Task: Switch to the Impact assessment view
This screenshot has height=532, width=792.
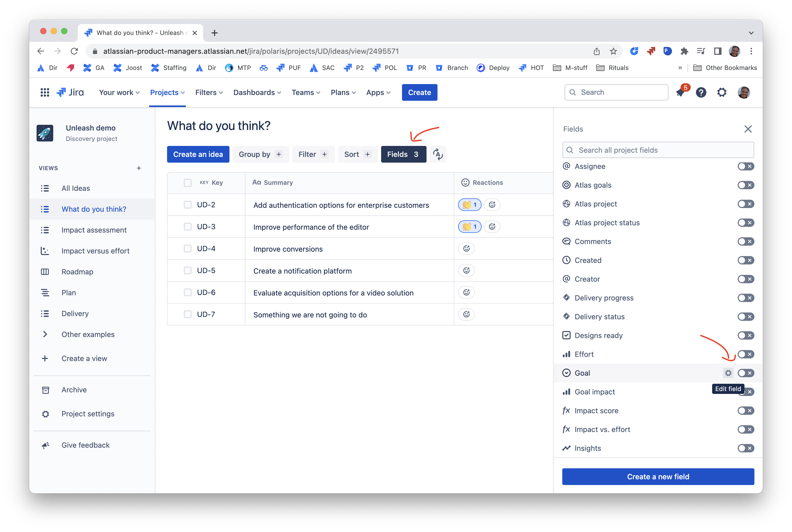Action: point(94,230)
